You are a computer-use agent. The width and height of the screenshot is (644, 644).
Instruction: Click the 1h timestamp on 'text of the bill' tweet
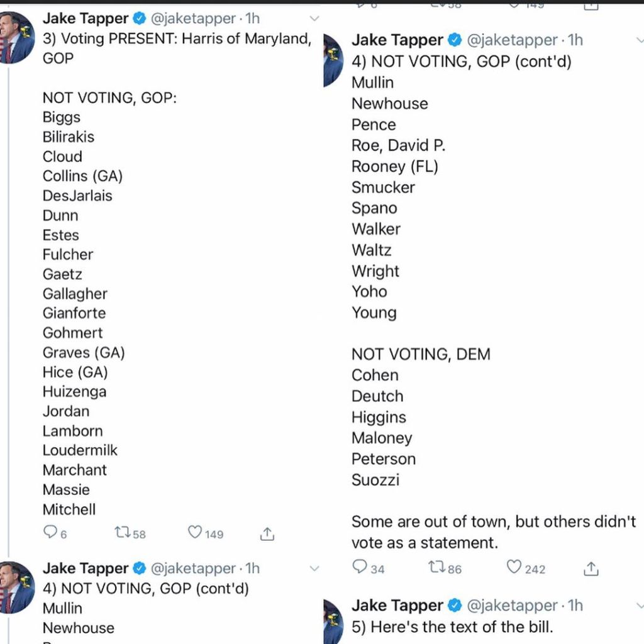(x=575, y=606)
